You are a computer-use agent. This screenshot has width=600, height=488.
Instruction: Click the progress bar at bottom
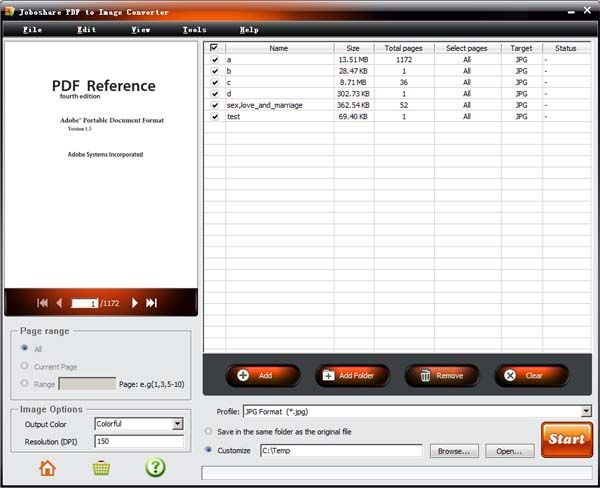[x=397, y=473]
